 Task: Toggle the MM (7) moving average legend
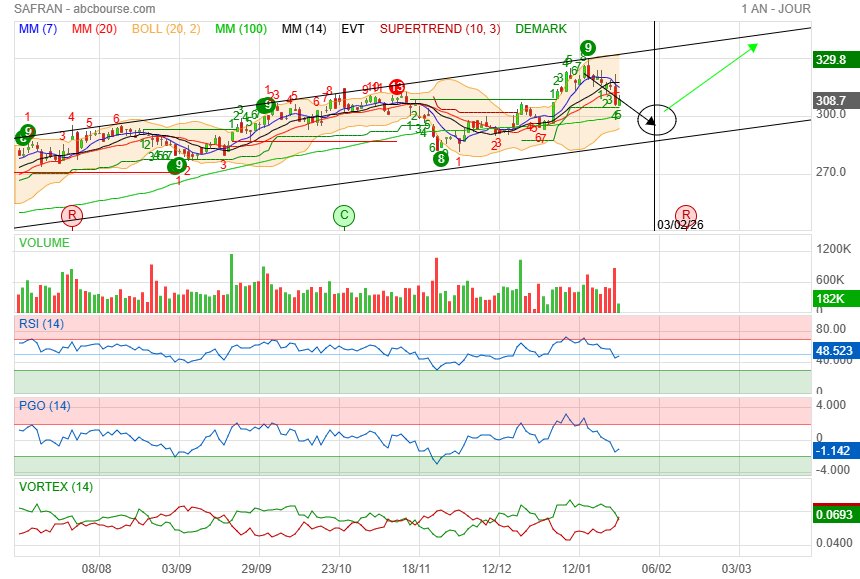coord(38,29)
